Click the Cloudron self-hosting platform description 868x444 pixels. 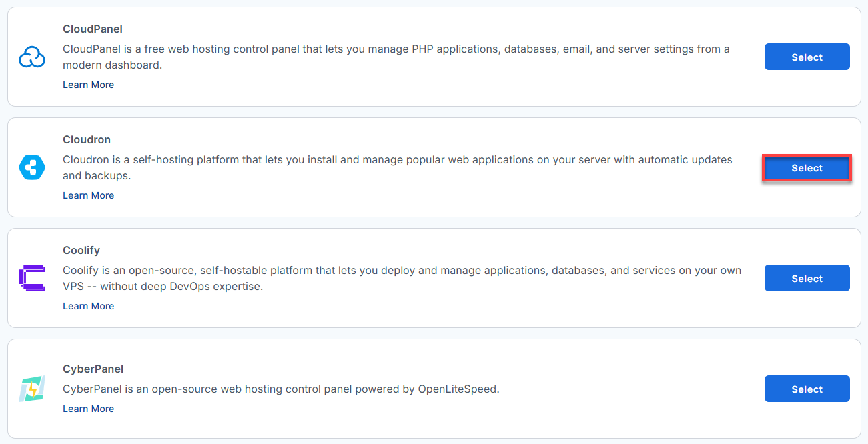tap(398, 168)
